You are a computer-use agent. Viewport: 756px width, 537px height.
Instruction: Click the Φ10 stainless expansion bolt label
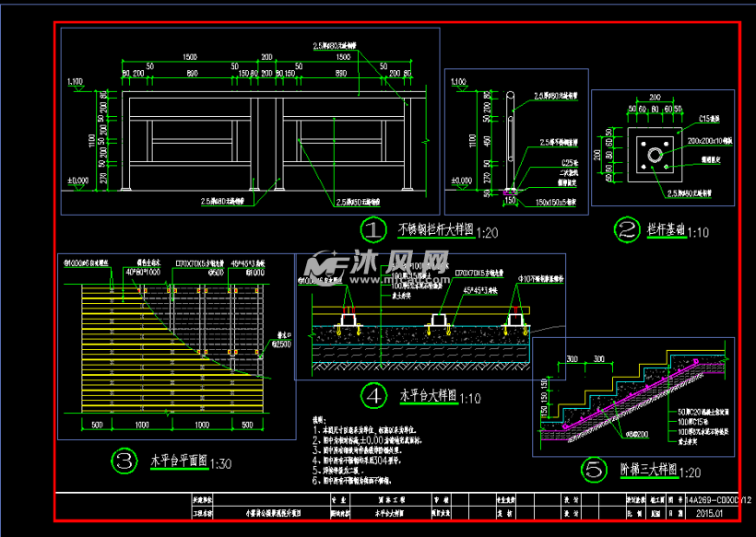(x=540, y=279)
